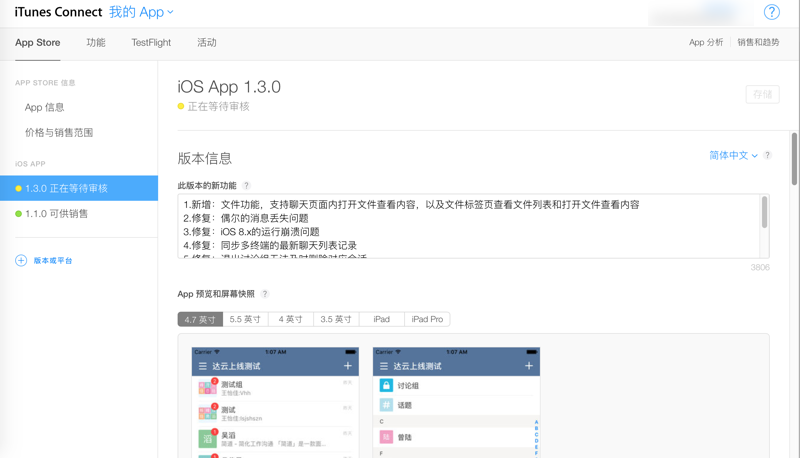Click the release notes textarea scrollbar

tap(764, 212)
